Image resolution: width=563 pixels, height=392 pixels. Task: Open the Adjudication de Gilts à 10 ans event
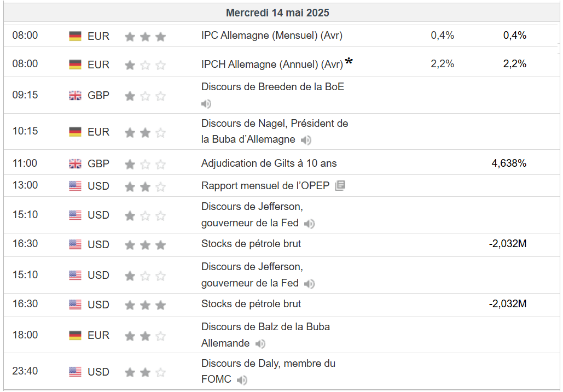point(269,163)
